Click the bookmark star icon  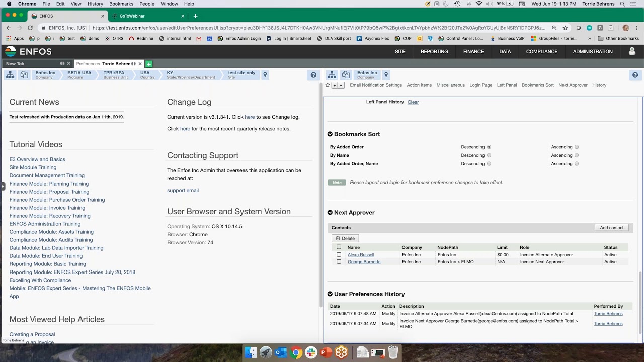click(x=328, y=85)
